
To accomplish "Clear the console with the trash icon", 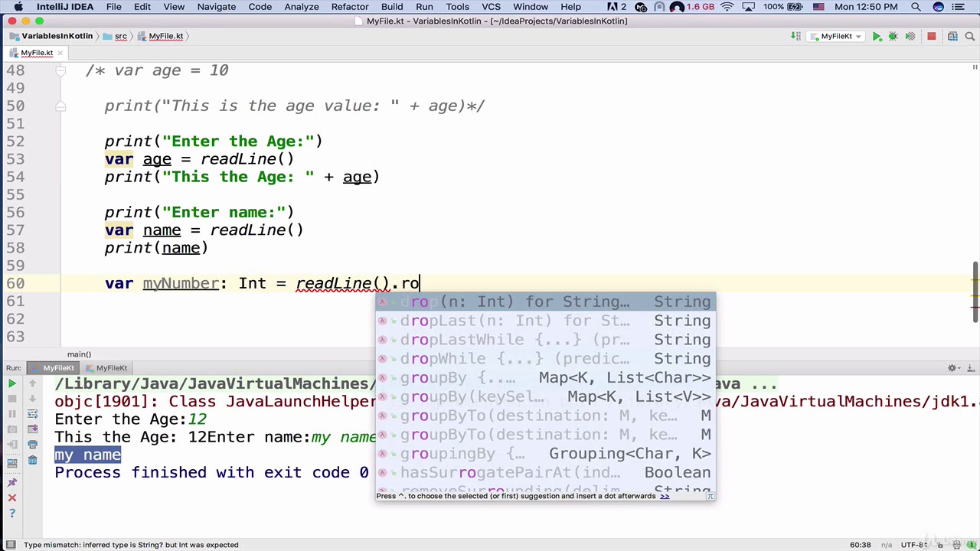I will (33, 460).
